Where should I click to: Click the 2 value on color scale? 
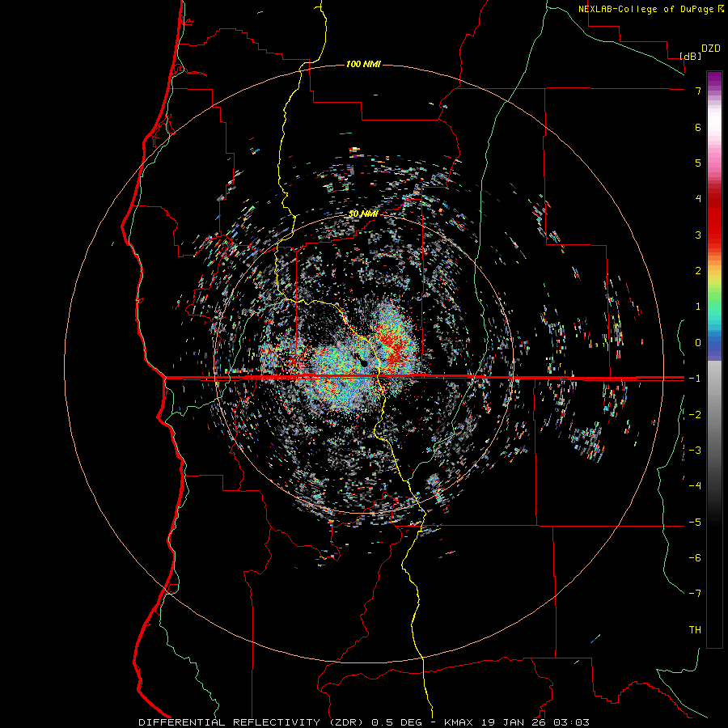pyautogui.click(x=698, y=271)
